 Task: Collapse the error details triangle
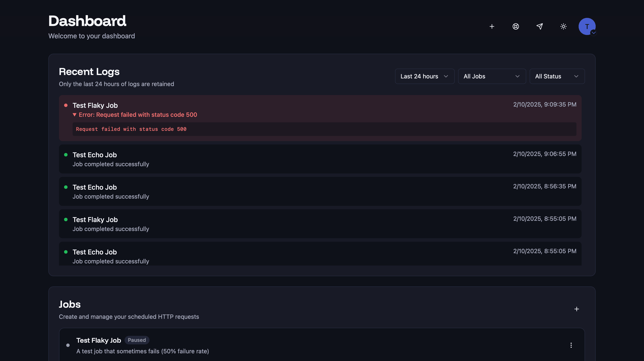75,115
